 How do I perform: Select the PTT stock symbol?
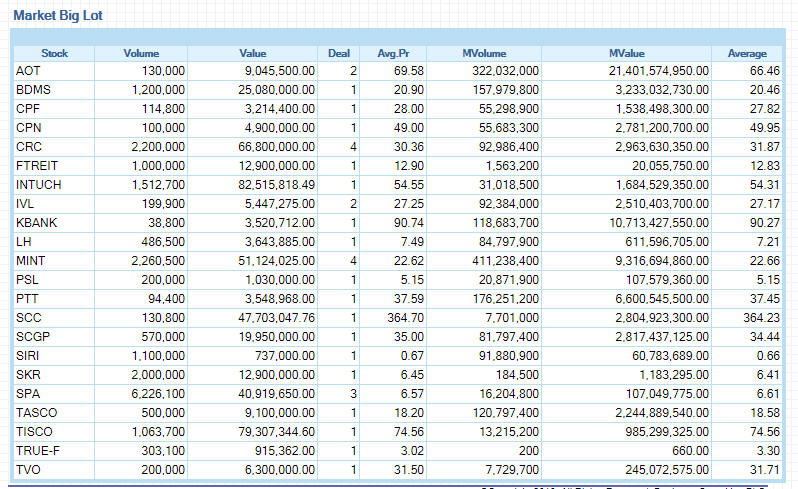tap(27, 299)
